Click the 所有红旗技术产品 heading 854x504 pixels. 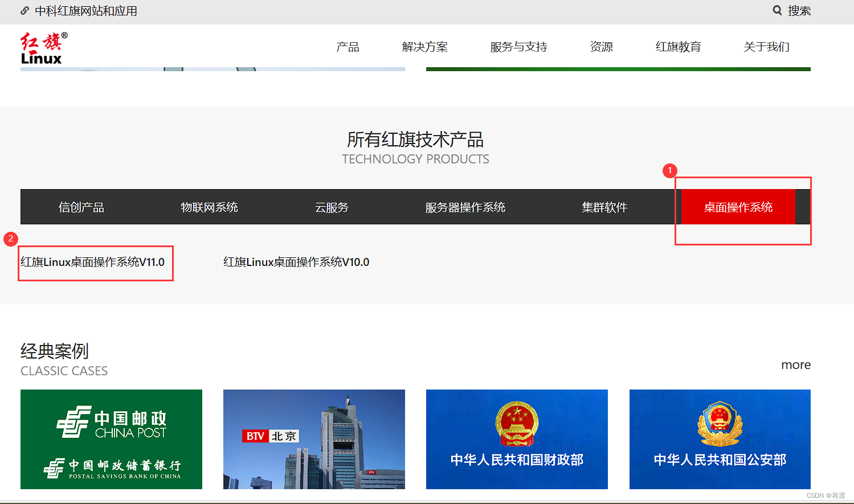415,140
